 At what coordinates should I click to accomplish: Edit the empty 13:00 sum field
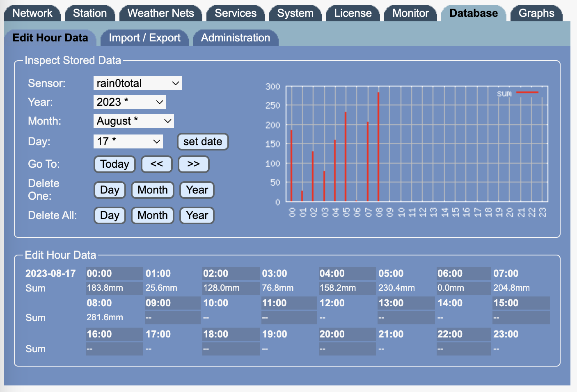click(x=406, y=317)
